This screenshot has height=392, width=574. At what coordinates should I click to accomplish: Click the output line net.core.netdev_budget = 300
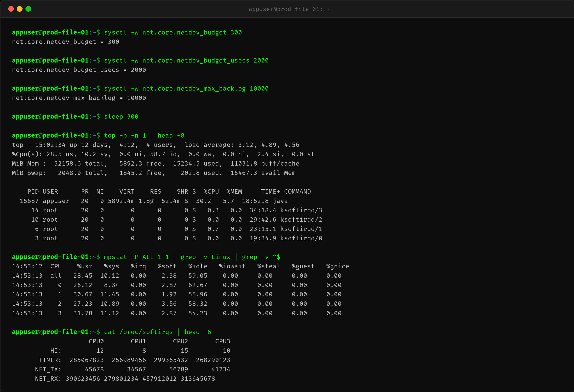[x=66, y=42]
